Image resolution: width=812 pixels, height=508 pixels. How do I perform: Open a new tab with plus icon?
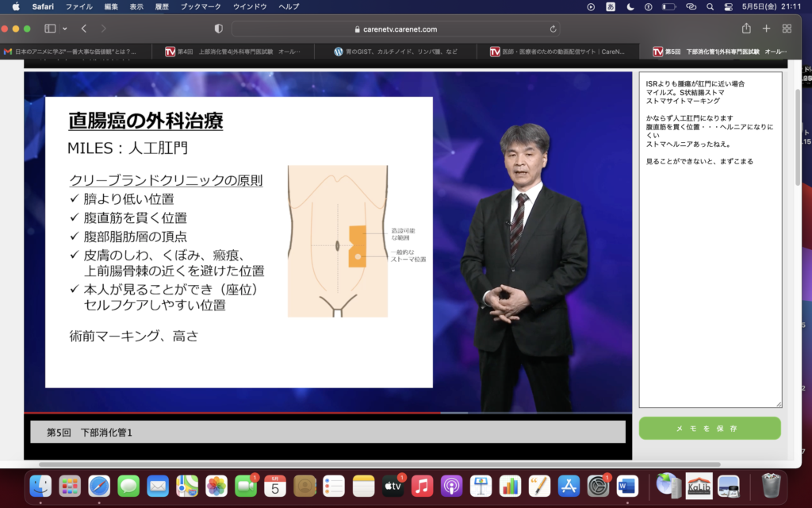(766, 29)
